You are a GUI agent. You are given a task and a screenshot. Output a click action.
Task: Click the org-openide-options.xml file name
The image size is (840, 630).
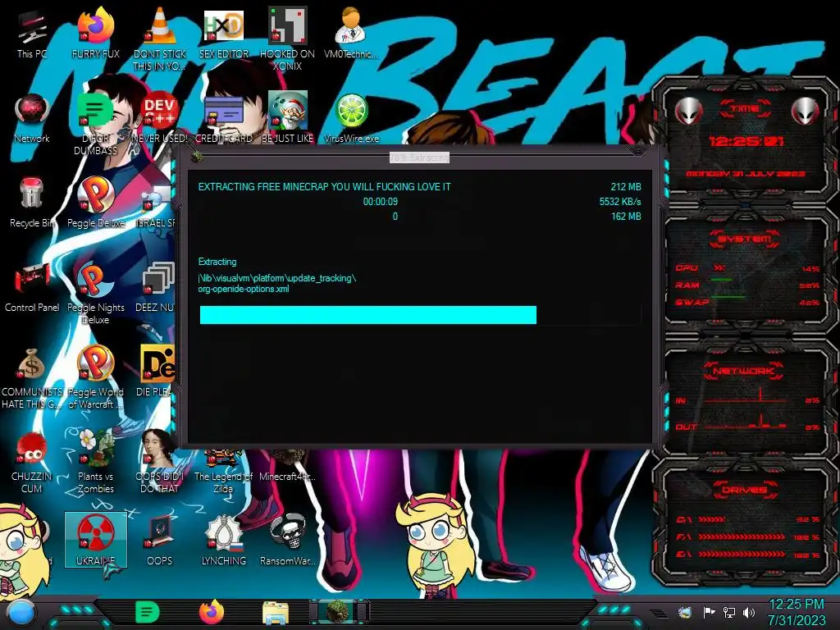point(244,289)
